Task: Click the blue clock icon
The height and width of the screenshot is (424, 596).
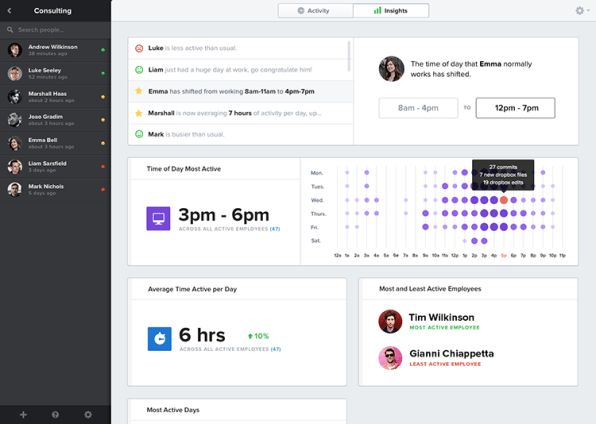Action: 159,338
